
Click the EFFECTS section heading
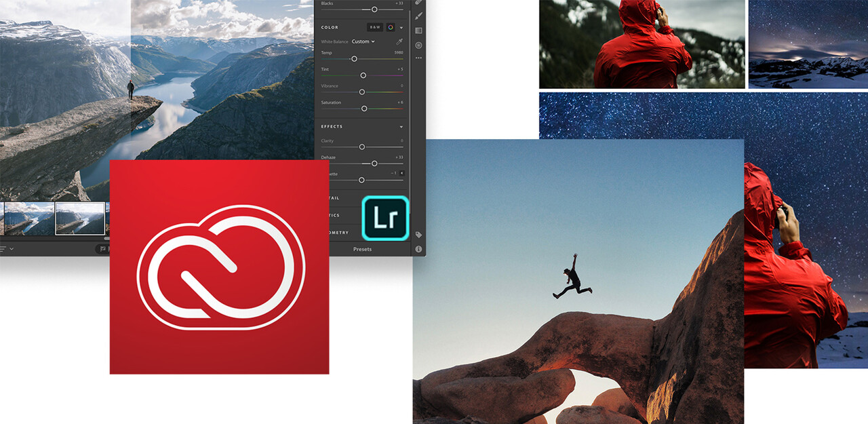(332, 127)
